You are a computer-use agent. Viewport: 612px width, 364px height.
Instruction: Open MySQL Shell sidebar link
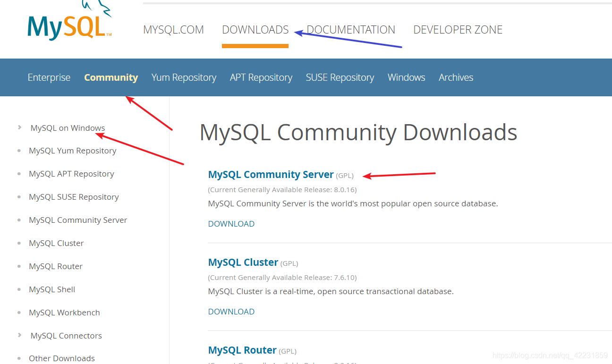pos(52,289)
